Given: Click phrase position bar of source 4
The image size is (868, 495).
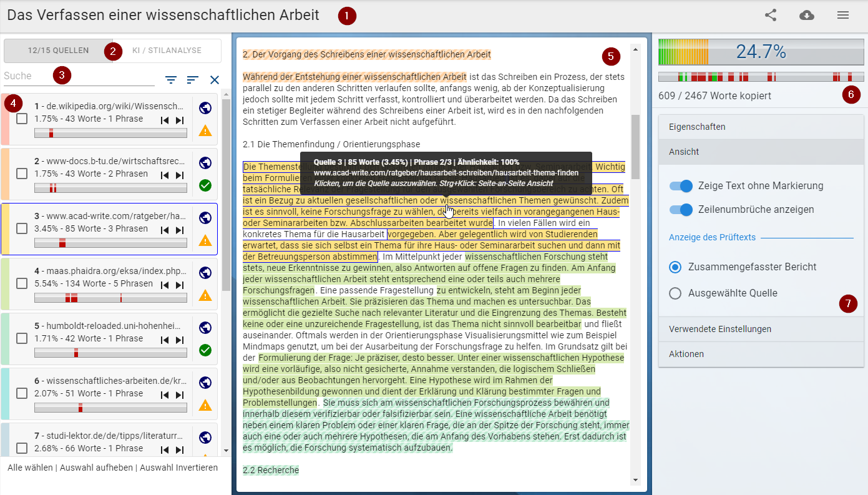Looking at the screenshot, I should pos(110,298).
